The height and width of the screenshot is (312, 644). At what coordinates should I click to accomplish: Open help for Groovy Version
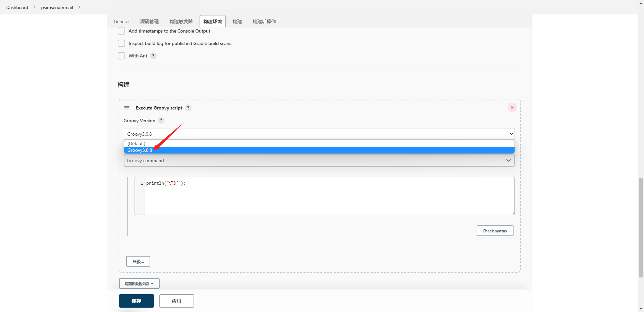tap(161, 121)
